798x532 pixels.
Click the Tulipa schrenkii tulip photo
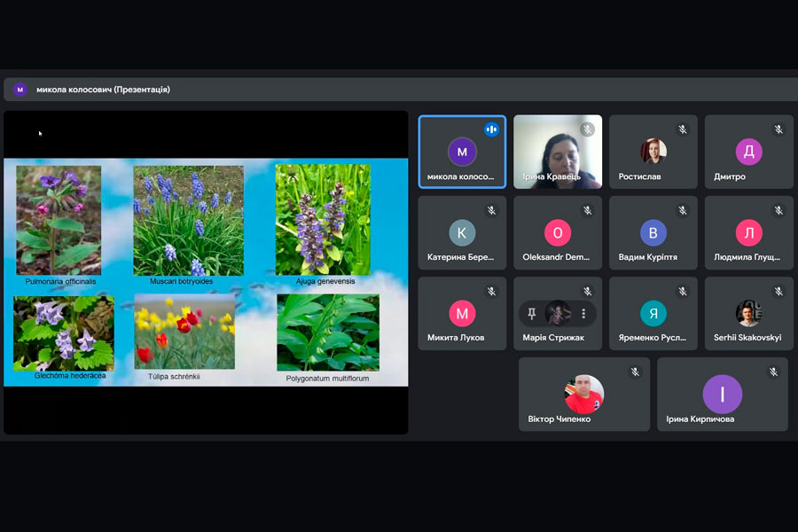click(184, 332)
